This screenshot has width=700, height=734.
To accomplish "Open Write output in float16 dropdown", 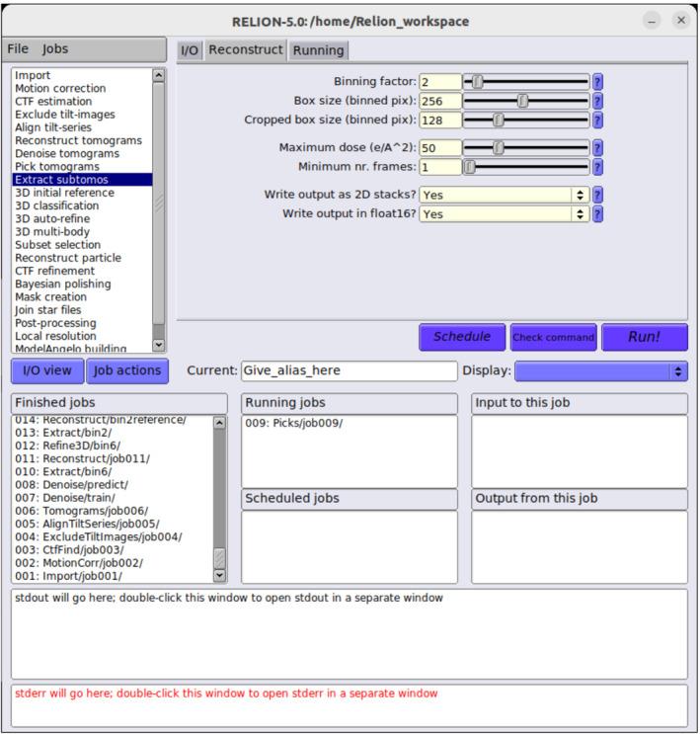I will click(x=505, y=214).
